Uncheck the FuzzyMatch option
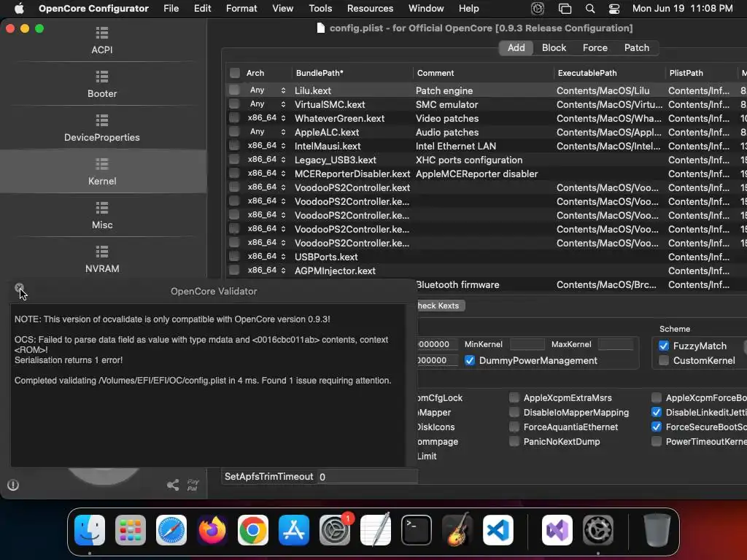The height and width of the screenshot is (560, 747). point(664,346)
